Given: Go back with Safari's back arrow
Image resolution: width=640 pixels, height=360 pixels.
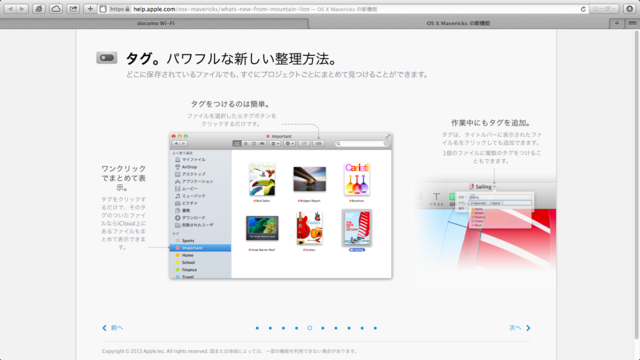Looking at the screenshot, I should coord(11,9).
